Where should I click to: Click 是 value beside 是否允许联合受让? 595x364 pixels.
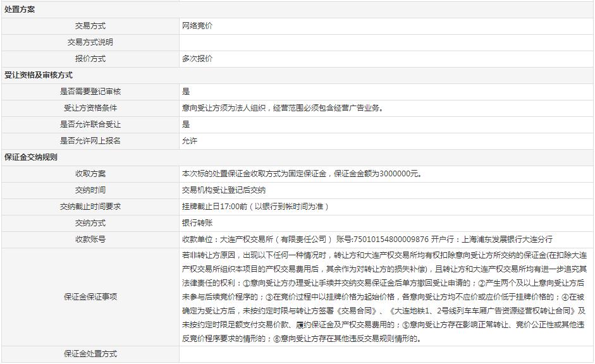tap(186, 124)
